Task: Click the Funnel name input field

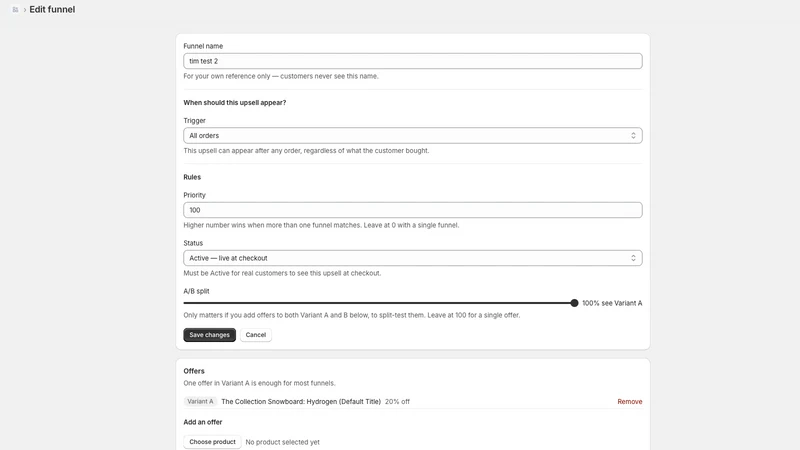Action: [x=413, y=61]
